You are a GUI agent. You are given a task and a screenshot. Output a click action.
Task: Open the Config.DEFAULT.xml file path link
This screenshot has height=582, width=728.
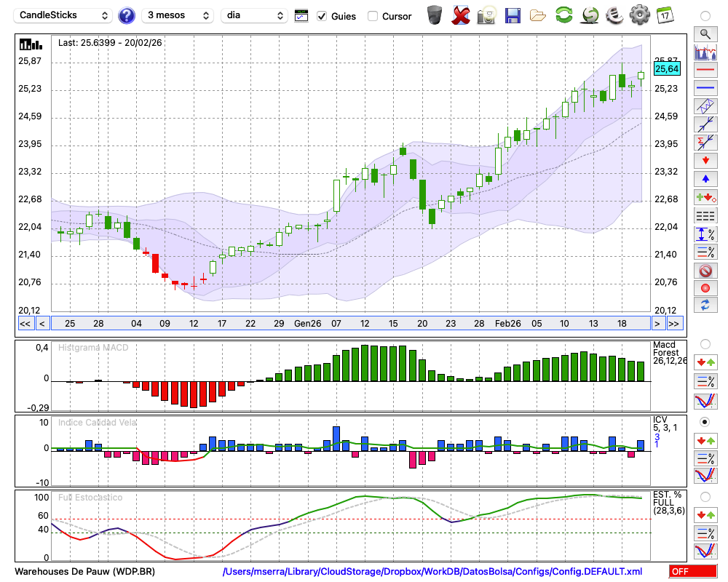(432, 572)
